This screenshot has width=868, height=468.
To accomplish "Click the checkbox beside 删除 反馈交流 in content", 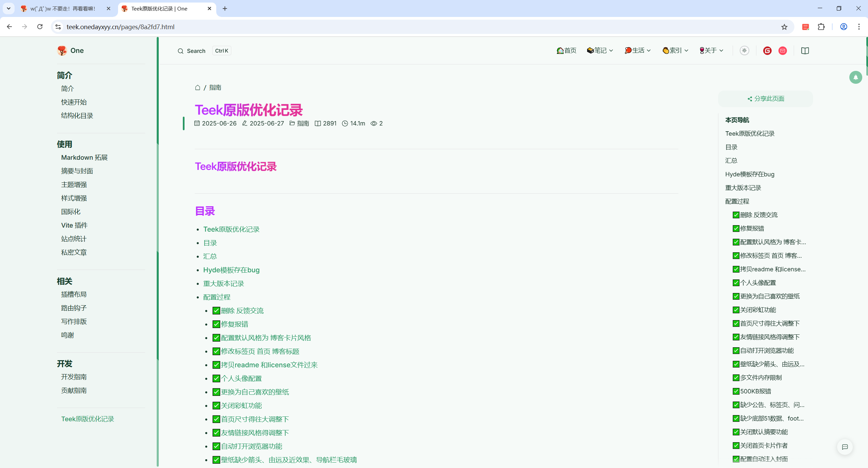I will pyautogui.click(x=216, y=311).
